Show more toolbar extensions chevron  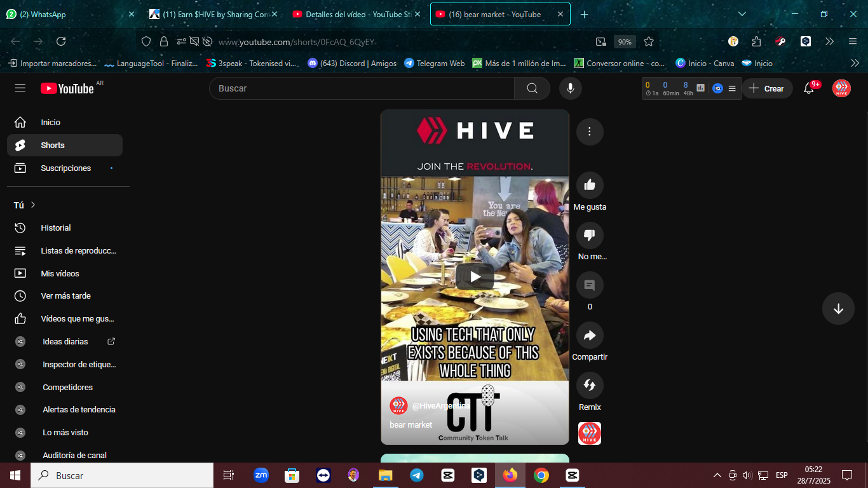[x=829, y=41]
